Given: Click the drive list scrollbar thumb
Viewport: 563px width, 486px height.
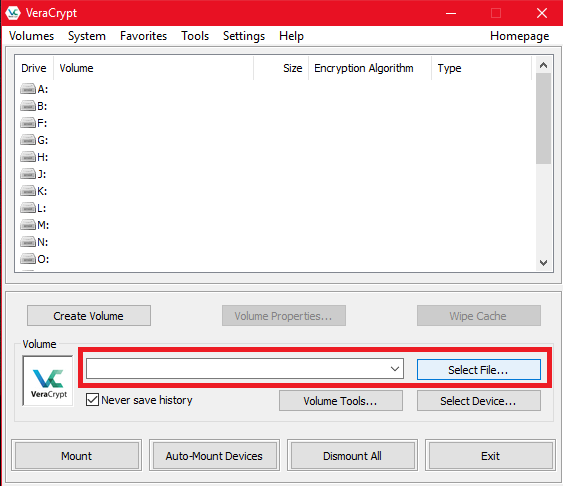Looking at the screenshot, I should pyautogui.click(x=543, y=118).
